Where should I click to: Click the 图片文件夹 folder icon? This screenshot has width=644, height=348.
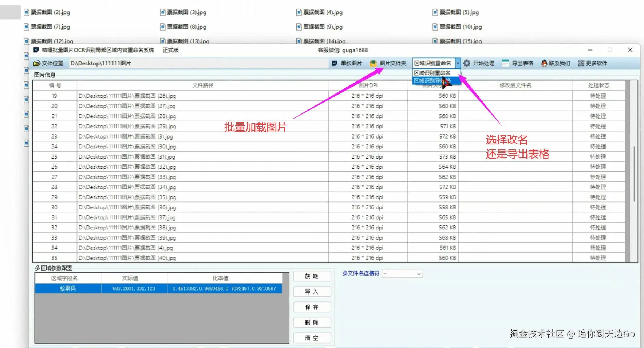(x=373, y=63)
